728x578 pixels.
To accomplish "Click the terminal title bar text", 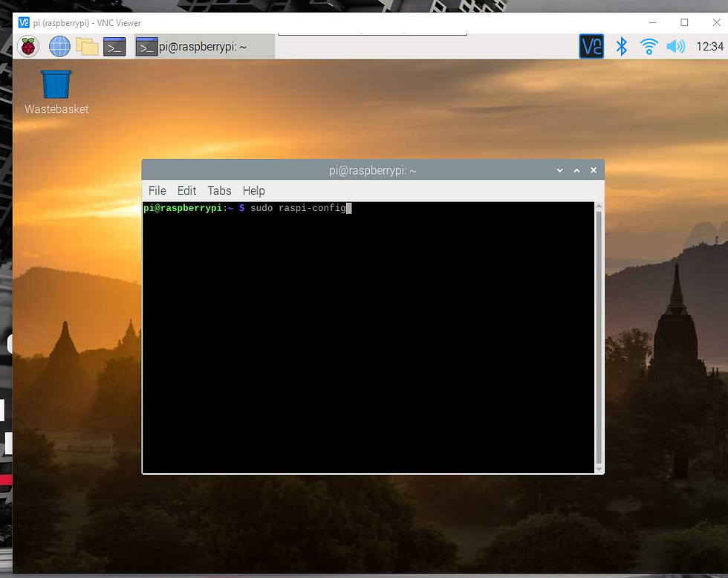I will pos(373,170).
